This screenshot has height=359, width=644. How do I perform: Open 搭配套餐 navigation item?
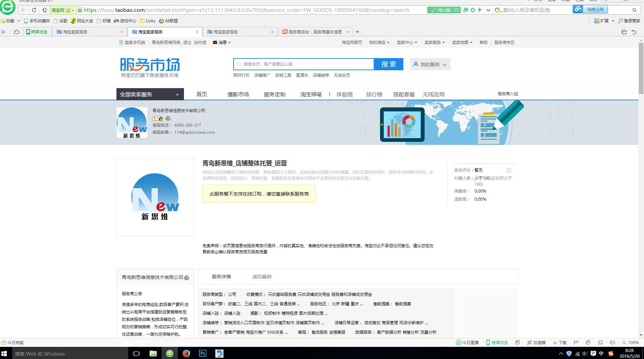pos(404,94)
